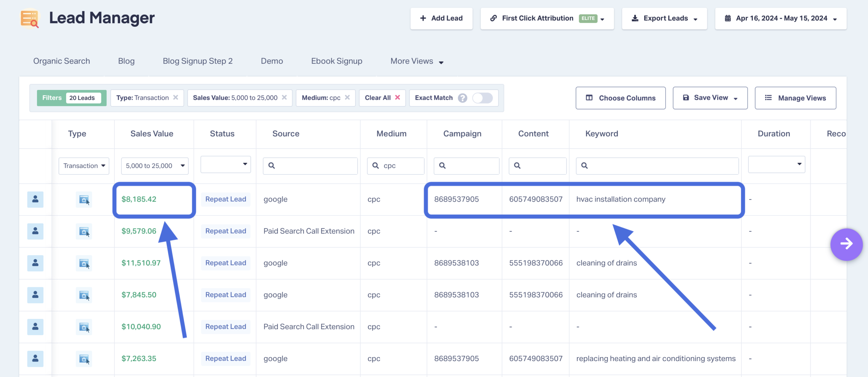Switch to the Organic Search view tab
Screen dimensions: 868x377
click(62, 61)
